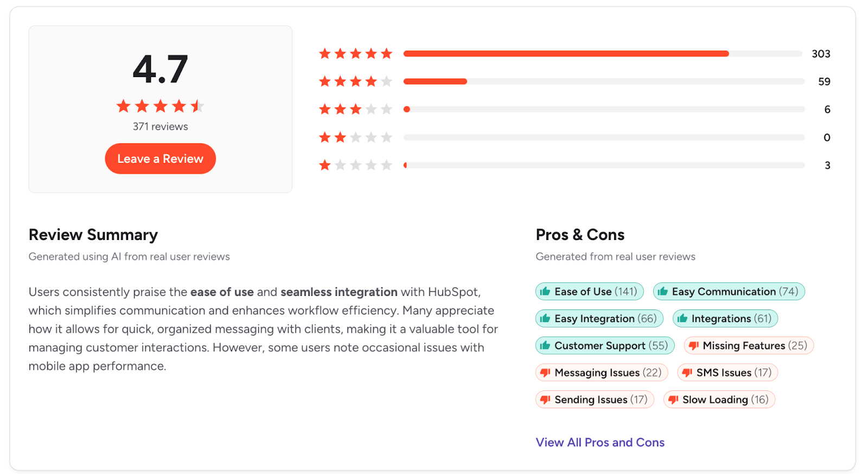Click the 4.7 overall rating score

point(160,69)
